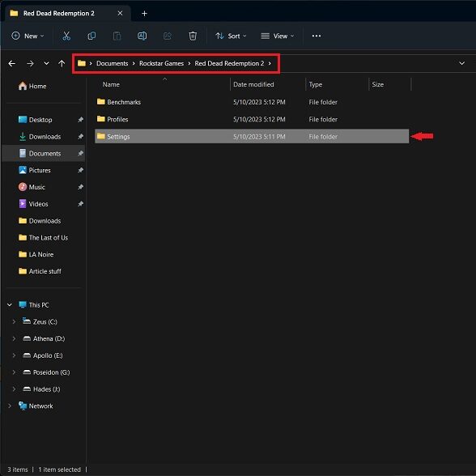Select This PC in navigation pane
Screen dimensions: 476x476
click(33, 304)
